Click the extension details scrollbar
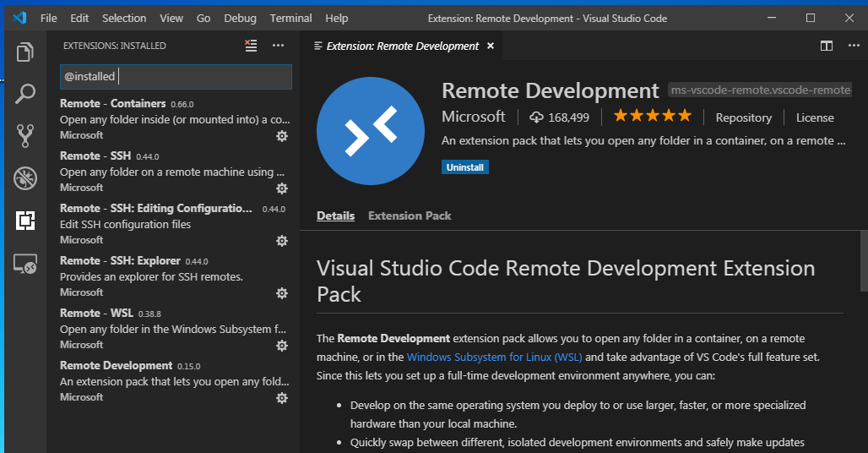Screen dimensions: 868x453 click(864, 261)
